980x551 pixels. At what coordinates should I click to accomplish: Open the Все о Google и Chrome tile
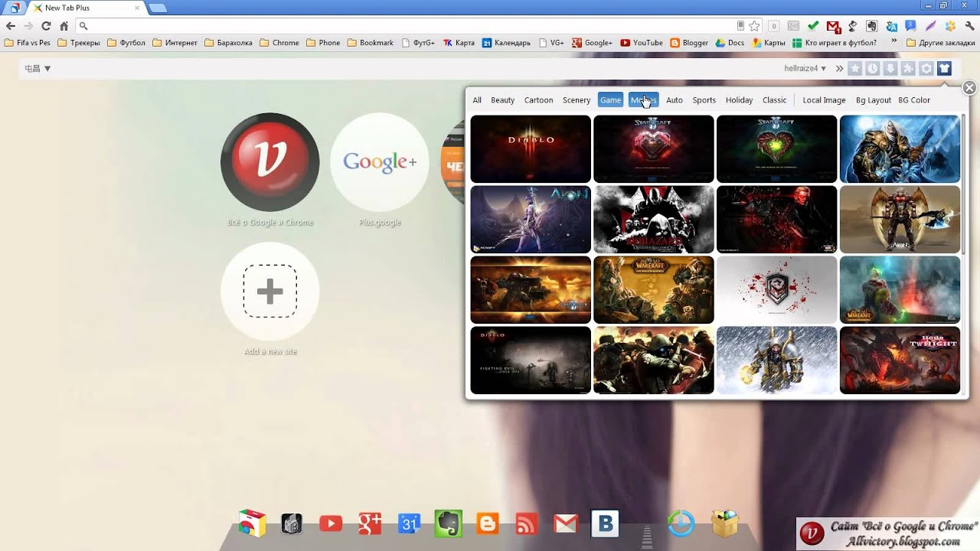270,162
